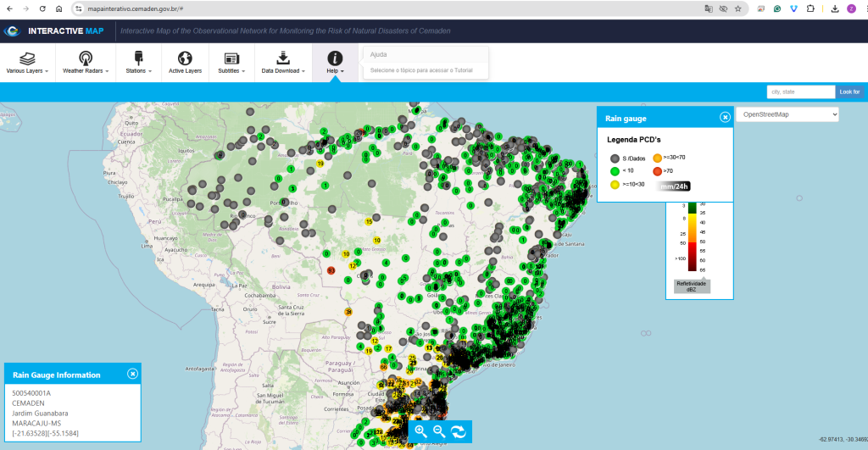868x450 pixels.
Task: Open the Subtitles menu
Action: click(231, 63)
